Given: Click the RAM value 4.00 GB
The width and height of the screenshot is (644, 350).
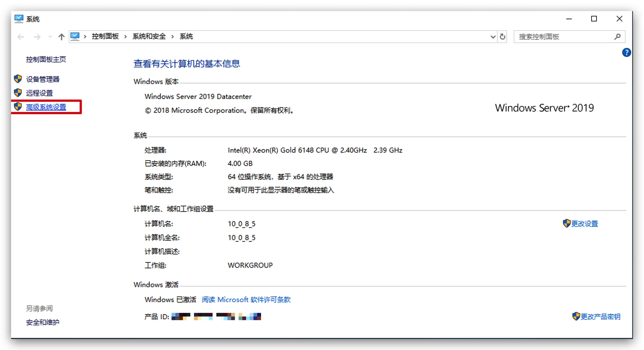Looking at the screenshot, I should pyautogui.click(x=240, y=163).
